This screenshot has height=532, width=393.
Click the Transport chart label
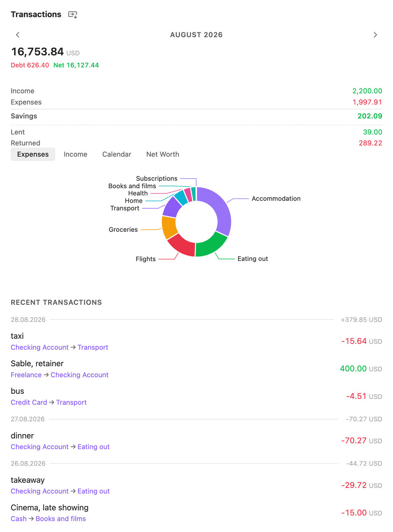(x=125, y=208)
